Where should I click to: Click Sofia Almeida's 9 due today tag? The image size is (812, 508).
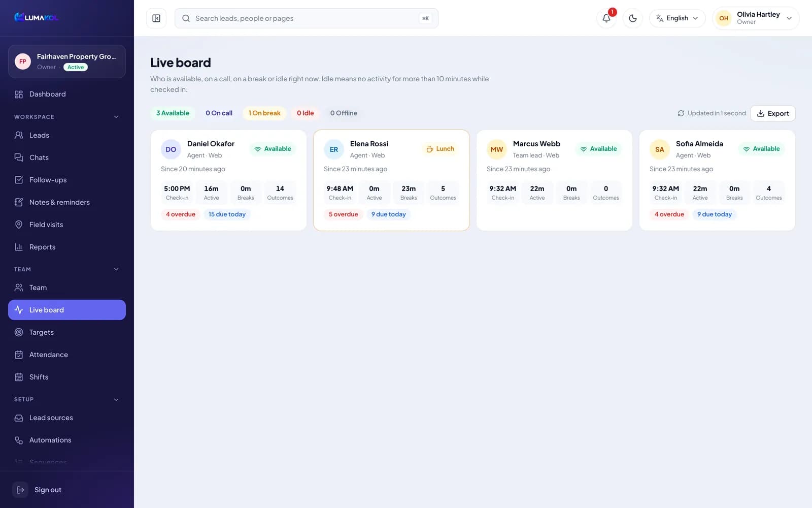[715, 214]
